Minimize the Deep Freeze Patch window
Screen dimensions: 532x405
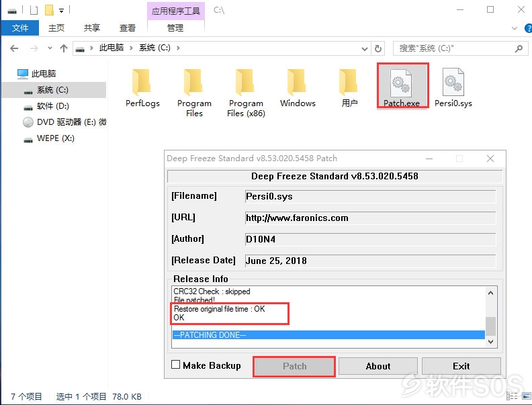tap(429, 159)
